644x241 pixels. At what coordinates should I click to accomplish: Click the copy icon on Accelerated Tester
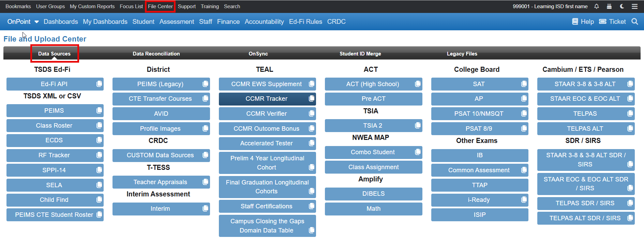[x=312, y=143]
